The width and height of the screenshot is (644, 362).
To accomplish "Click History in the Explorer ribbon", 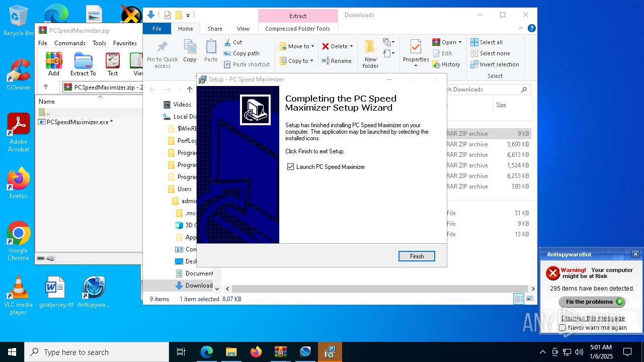I will pos(446,64).
